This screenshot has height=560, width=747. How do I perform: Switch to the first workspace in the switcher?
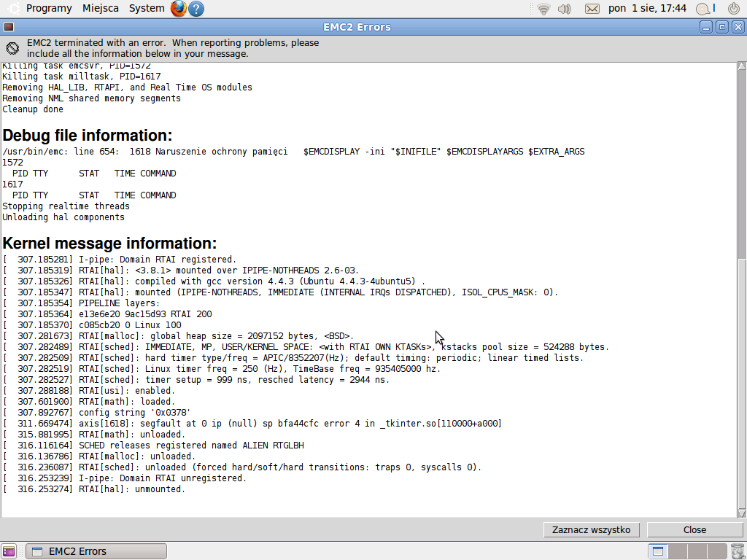[x=658, y=551]
